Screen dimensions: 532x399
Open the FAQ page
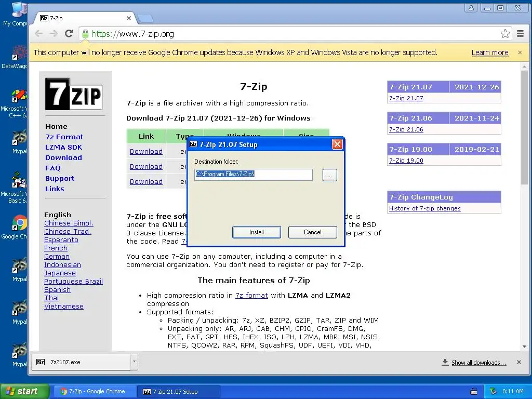[53, 168]
